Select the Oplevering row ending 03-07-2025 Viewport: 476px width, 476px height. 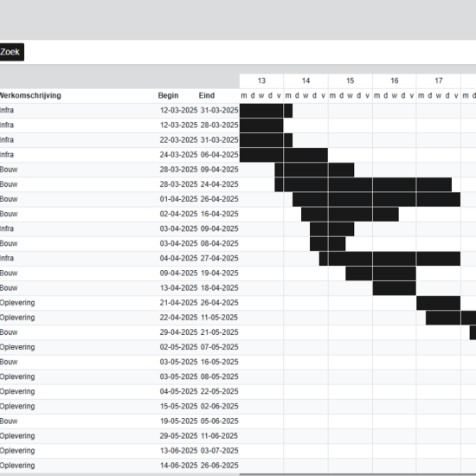point(238,451)
